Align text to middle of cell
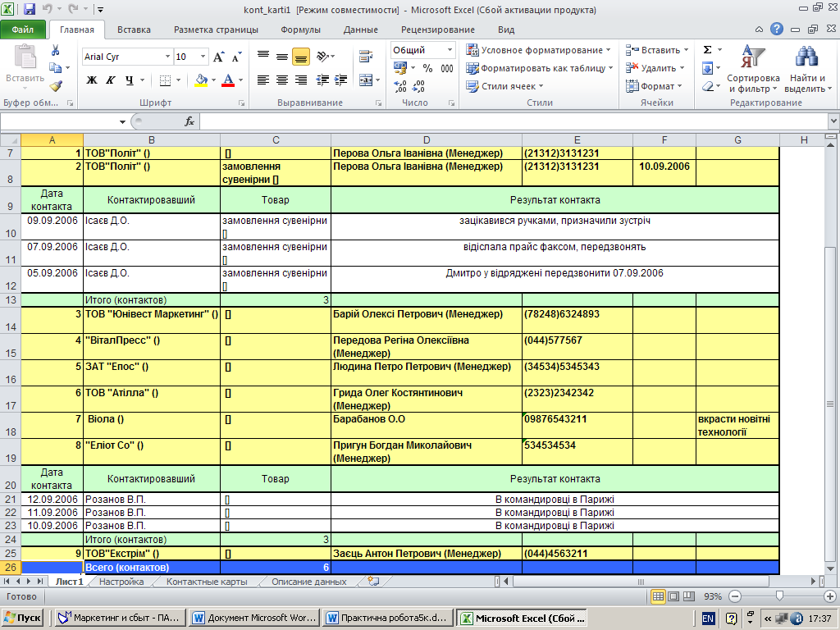 pos(282,57)
